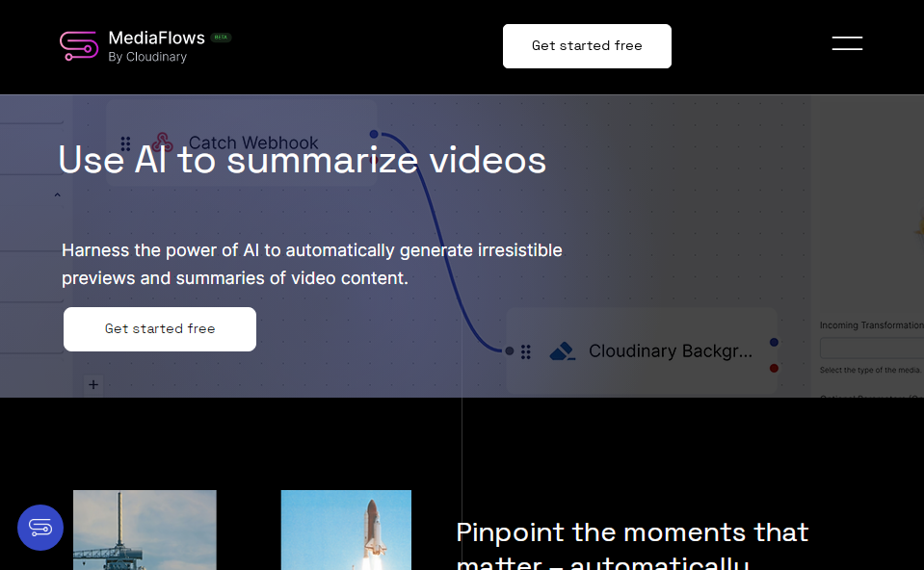This screenshot has width=924, height=570.
Task: Click the Catch Webhook output connector dot
Action: coord(374,134)
